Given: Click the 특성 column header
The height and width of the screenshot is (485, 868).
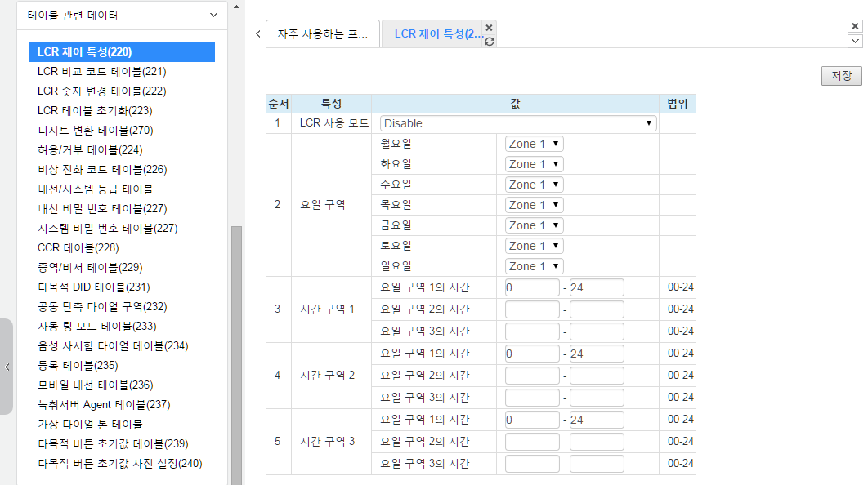Looking at the screenshot, I should click(331, 104).
